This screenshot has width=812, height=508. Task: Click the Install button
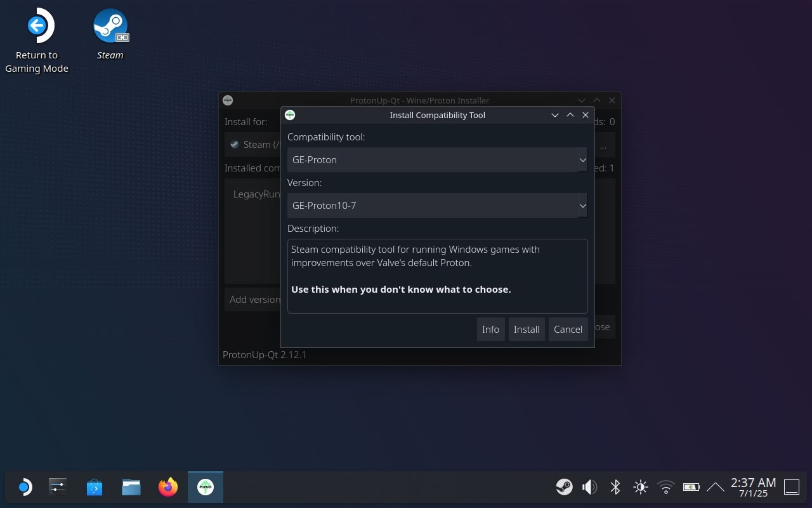click(527, 330)
